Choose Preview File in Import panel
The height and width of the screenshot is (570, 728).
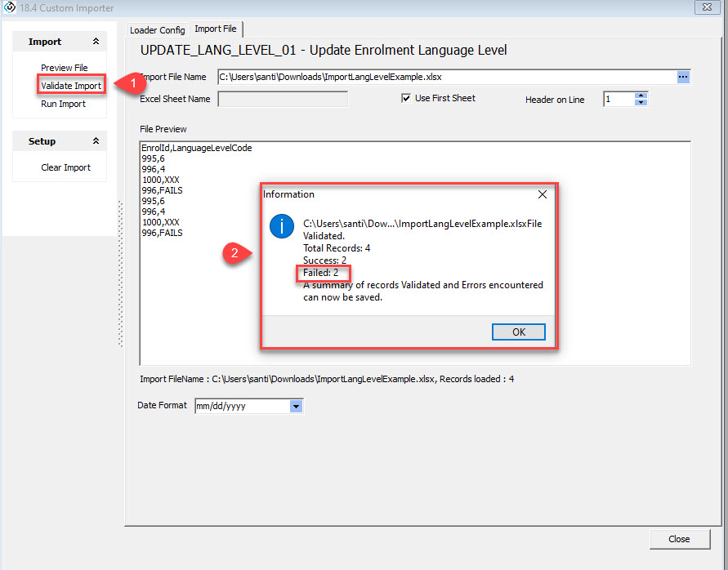[x=64, y=68]
